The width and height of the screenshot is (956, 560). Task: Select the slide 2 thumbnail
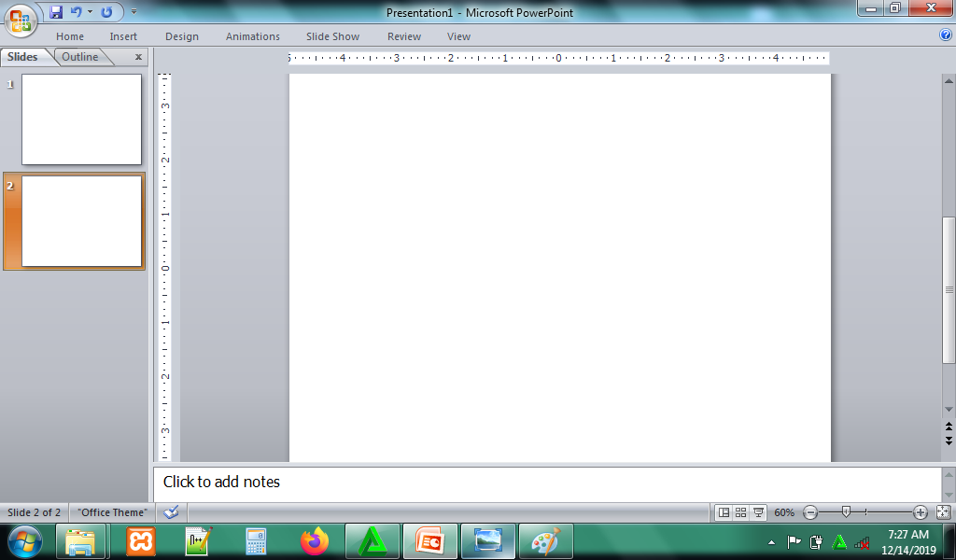82,221
